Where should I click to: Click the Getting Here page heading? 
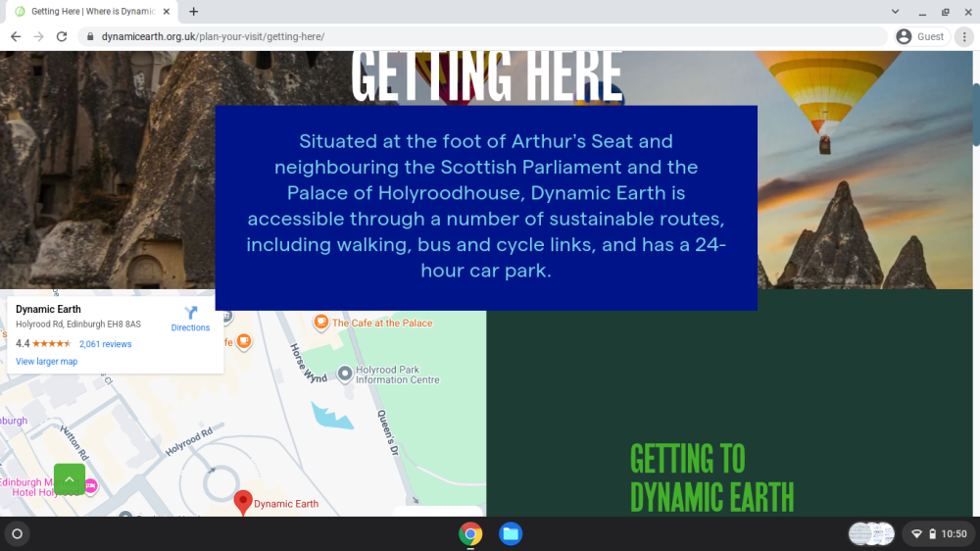[x=486, y=76]
